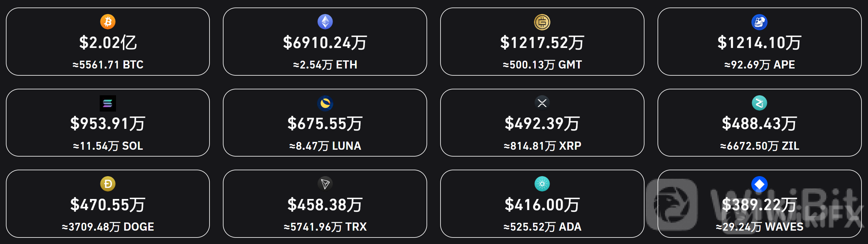Open the $953.91万 SOL card

click(108, 123)
